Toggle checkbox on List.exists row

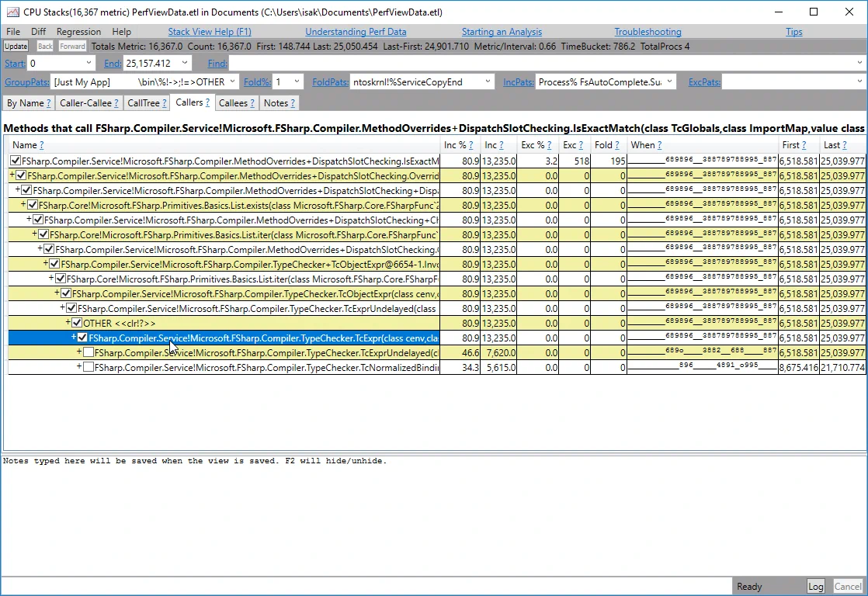(32, 206)
